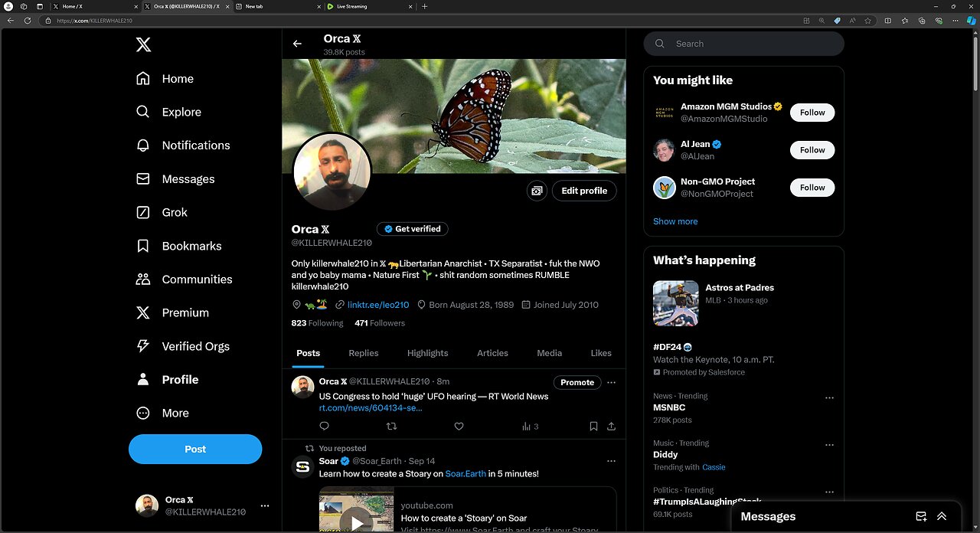This screenshot has width=980, height=533.
Task: Open more options on Soar repost
Action: [611, 461]
